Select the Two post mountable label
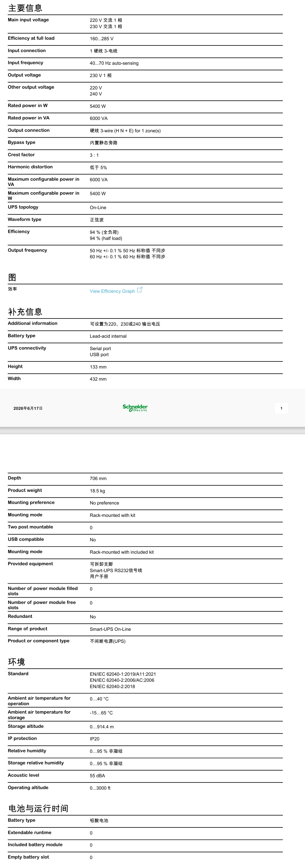305x868 pixels. [x=31, y=527]
